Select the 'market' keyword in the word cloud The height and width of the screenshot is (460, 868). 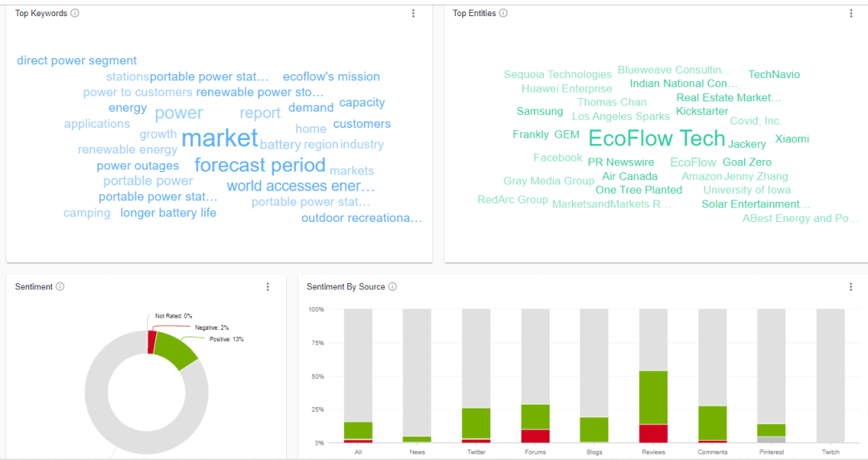click(x=219, y=138)
